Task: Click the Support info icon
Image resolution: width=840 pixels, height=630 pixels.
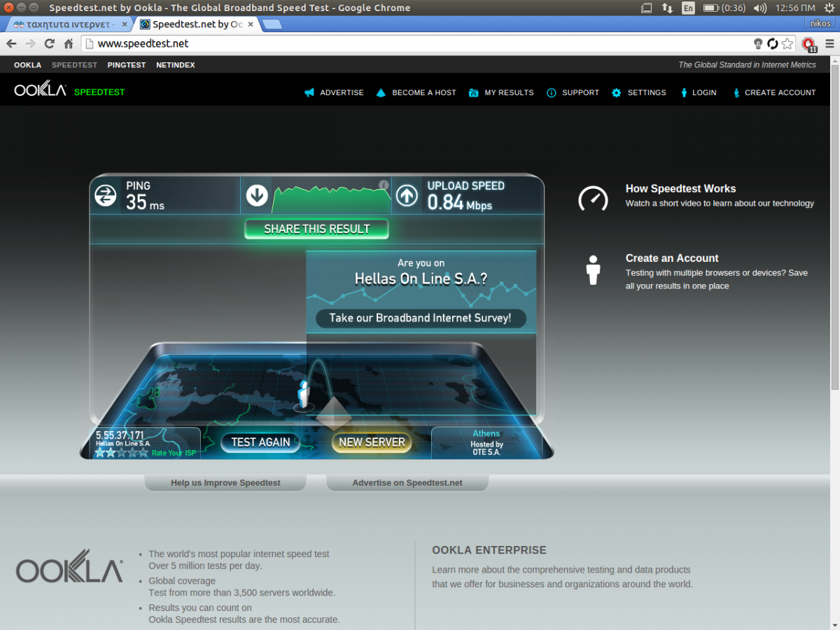Action: pos(552,92)
